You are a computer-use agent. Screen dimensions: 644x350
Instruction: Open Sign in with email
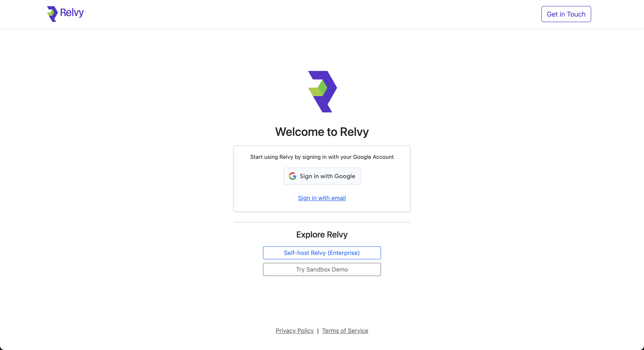(x=322, y=198)
